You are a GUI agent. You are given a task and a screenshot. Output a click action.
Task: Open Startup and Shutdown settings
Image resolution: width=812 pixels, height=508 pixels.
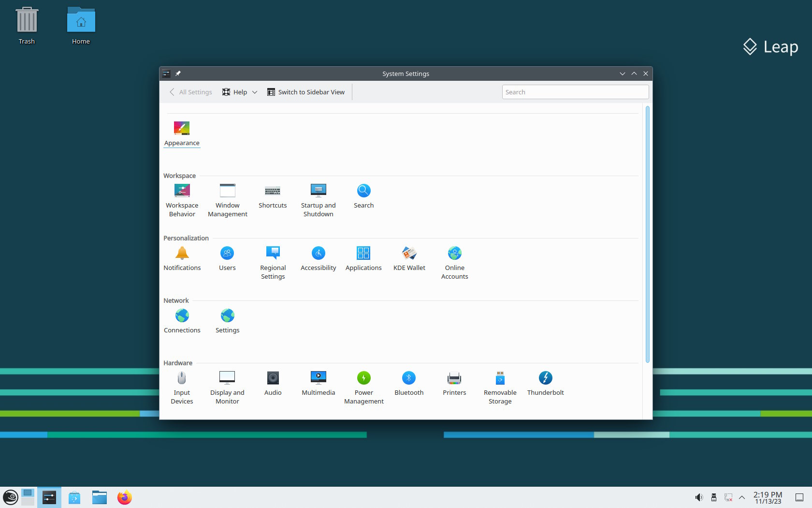tap(318, 201)
